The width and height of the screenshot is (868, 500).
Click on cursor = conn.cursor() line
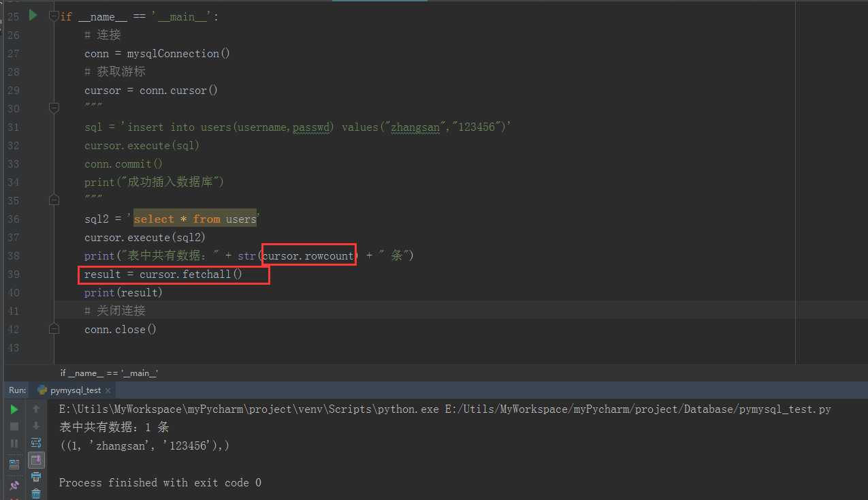click(x=151, y=90)
